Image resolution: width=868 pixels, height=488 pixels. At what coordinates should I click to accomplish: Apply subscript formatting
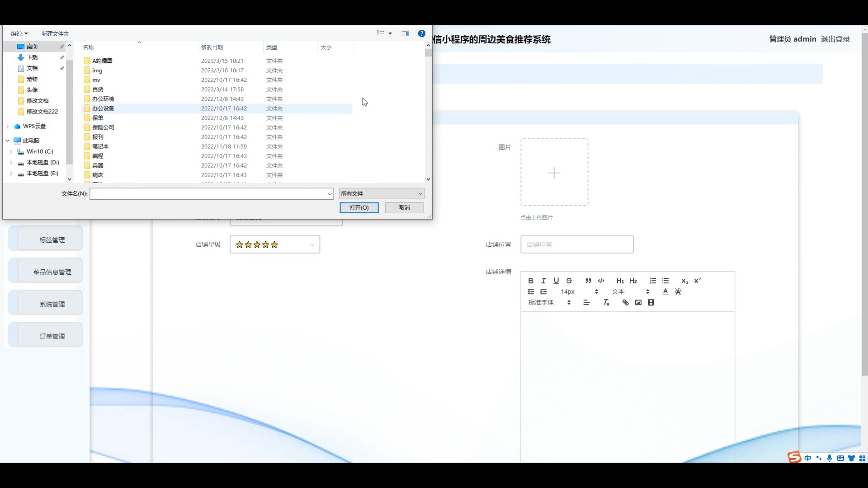684,281
